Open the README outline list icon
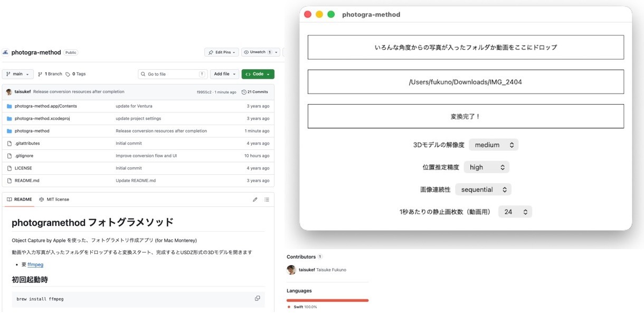This screenshot has height=322, width=644. coord(267,200)
